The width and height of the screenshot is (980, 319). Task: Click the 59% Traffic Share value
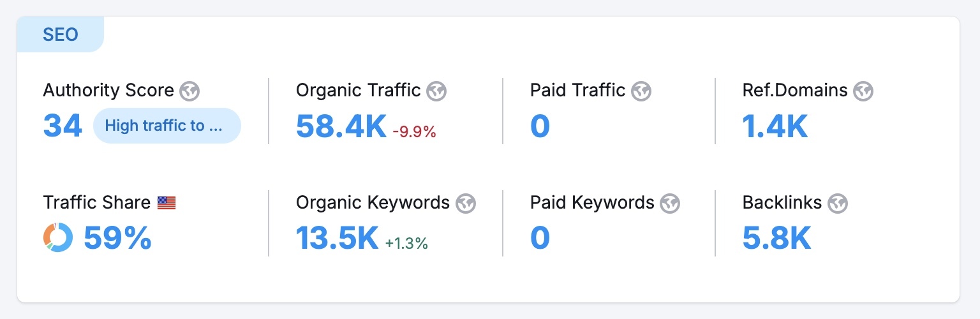[117, 238]
